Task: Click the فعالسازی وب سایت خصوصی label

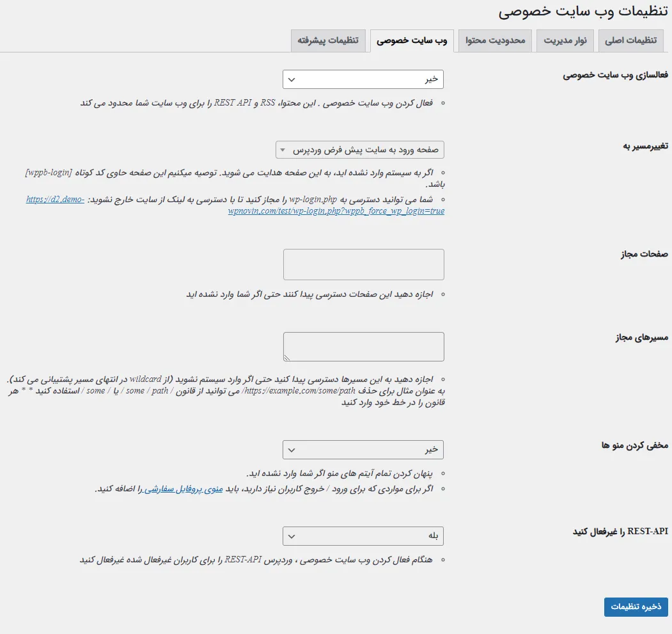Action: (616, 75)
